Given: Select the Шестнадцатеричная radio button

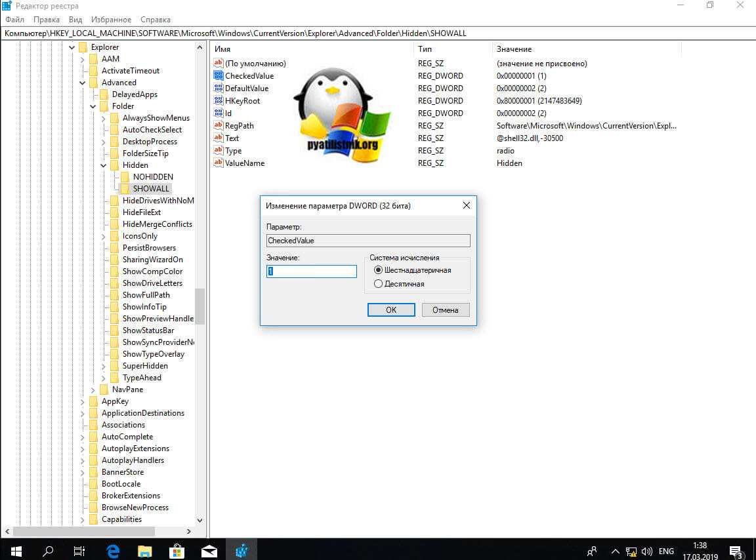Looking at the screenshot, I should 378,270.
